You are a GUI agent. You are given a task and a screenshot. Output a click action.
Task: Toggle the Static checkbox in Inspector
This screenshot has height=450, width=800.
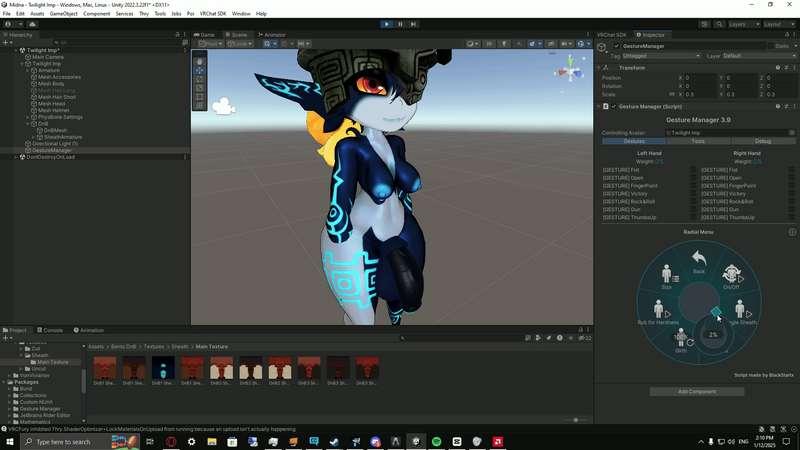point(772,46)
